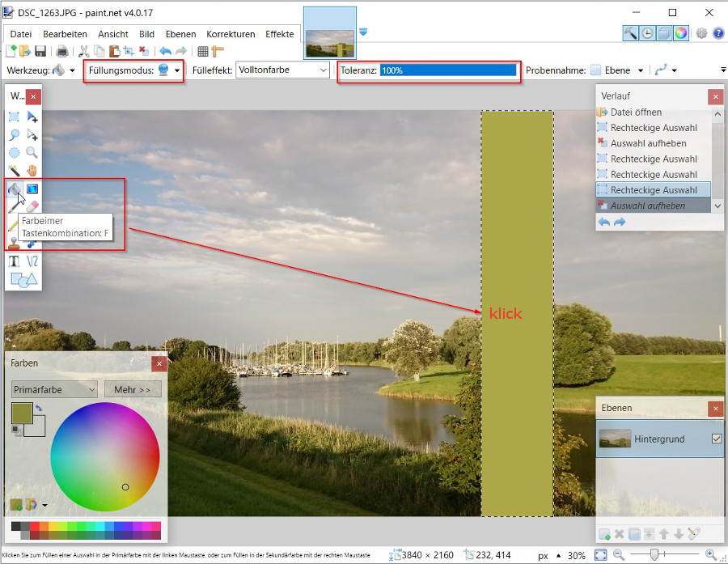Open the Fülleffekt Volltonfarbe dropdown
Image resolution: width=728 pixels, height=564 pixels.
(x=282, y=70)
